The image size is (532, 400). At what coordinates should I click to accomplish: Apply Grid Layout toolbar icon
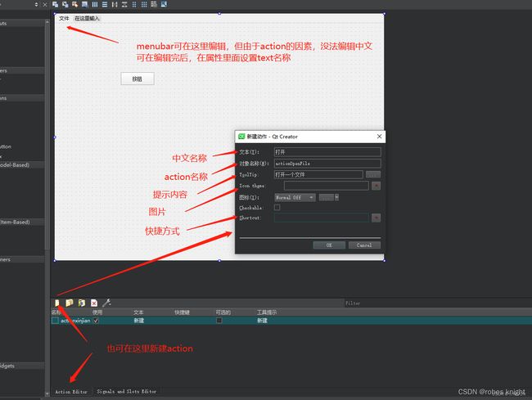point(144,4)
